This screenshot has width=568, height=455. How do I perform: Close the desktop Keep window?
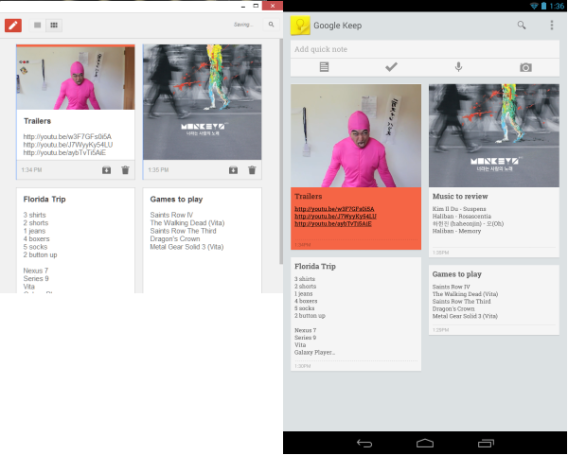click(x=272, y=6)
